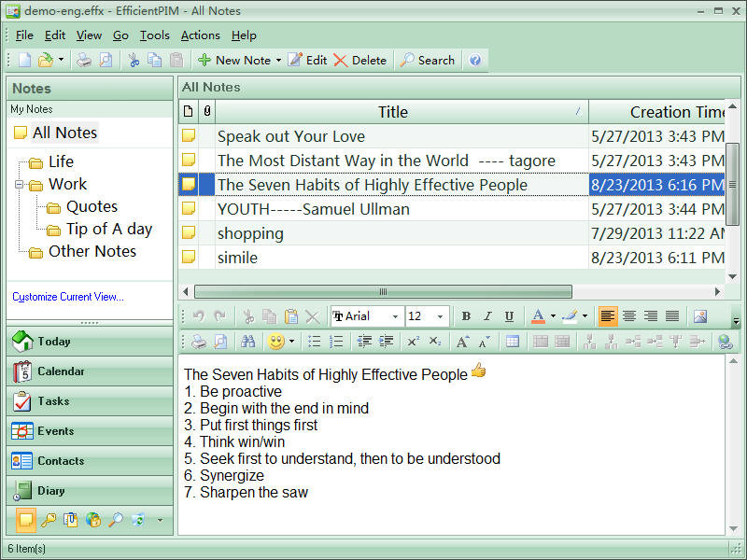Click the globe (Favorites) icon in the shortcut bar
The image size is (747, 560).
(93, 520)
